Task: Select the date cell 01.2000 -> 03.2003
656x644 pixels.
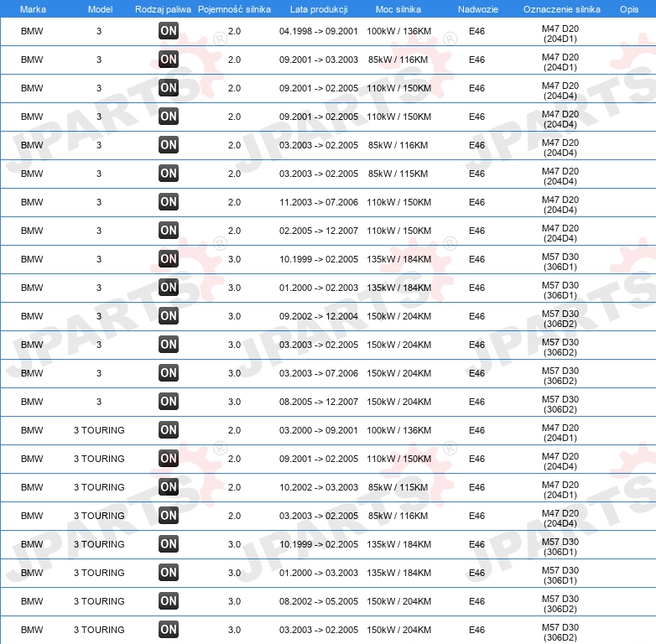Action: coord(319,573)
